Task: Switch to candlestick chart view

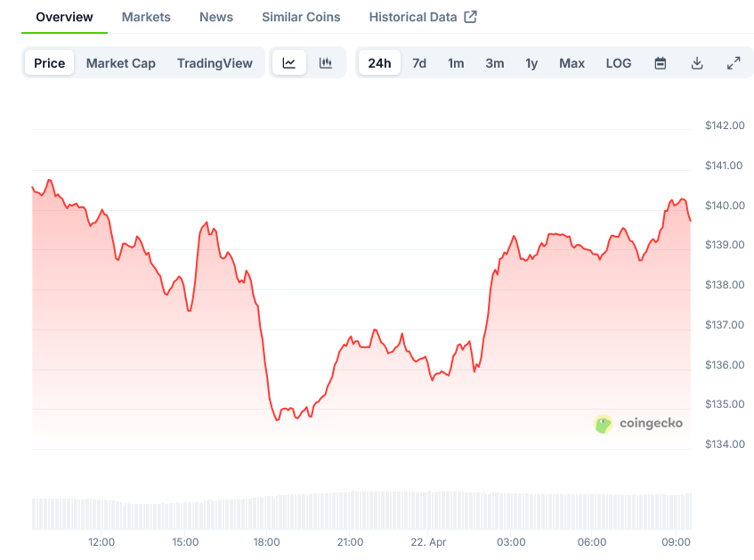Action: pos(326,63)
